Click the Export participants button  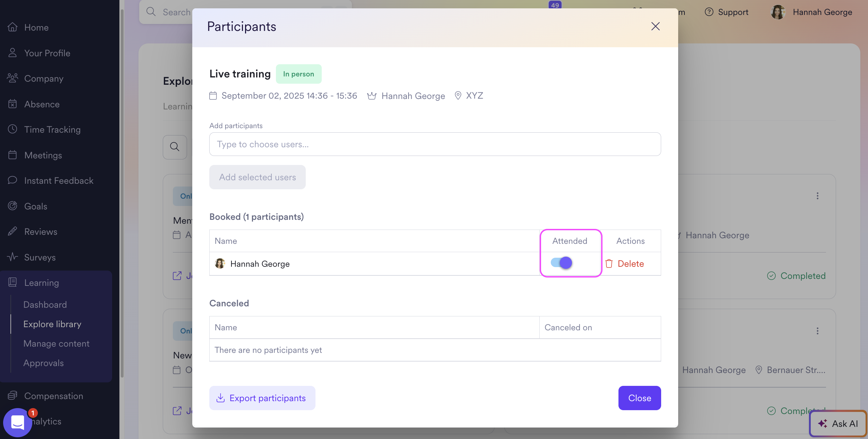click(x=262, y=398)
